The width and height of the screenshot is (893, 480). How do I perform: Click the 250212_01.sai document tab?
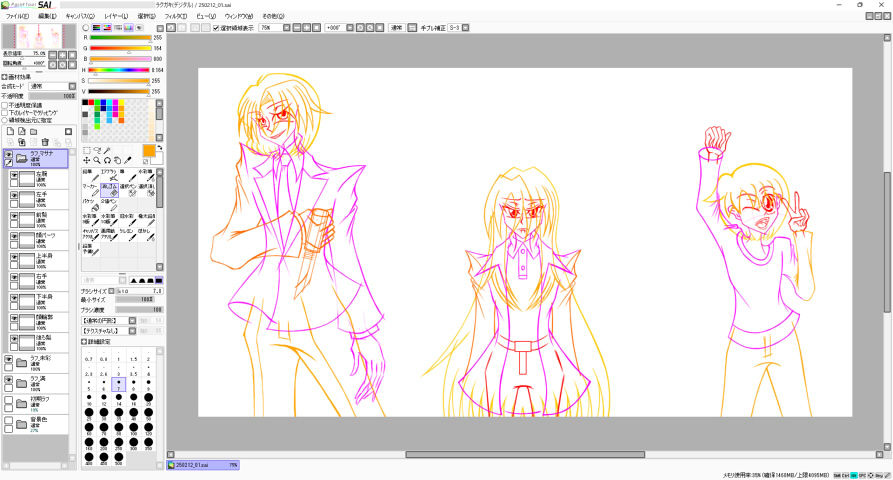205,465
